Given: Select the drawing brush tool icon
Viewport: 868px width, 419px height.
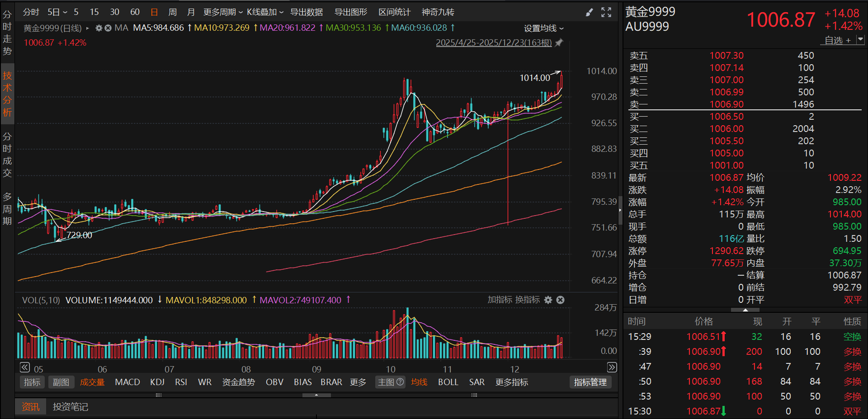Looking at the screenshot, I should (x=589, y=13).
